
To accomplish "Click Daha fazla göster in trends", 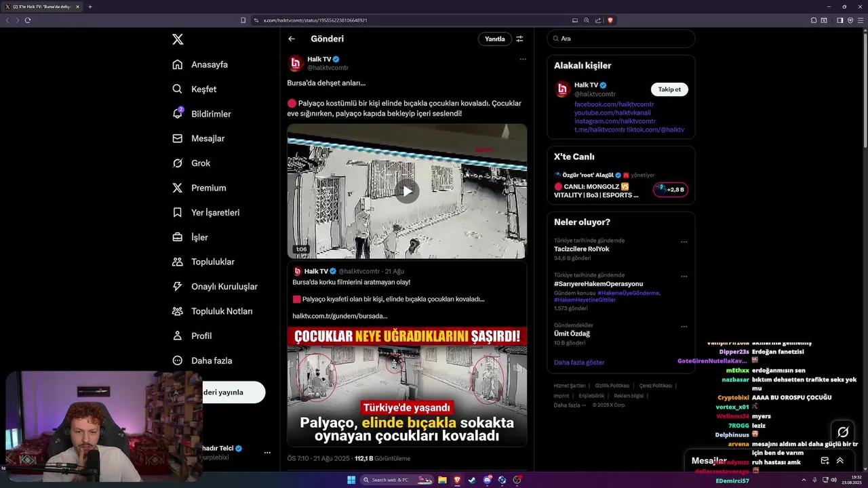I will (x=579, y=362).
